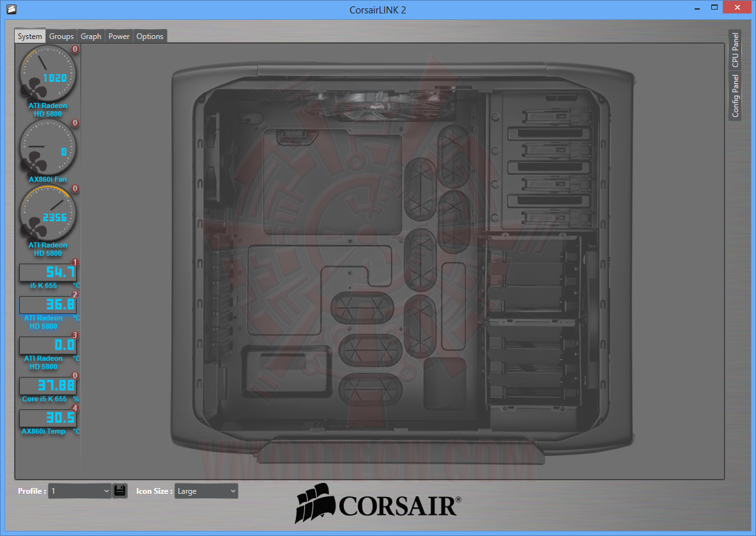The width and height of the screenshot is (756, 536).
Task: Maximize the CorsairLINK 2 window
Action: tap(714, 7)
